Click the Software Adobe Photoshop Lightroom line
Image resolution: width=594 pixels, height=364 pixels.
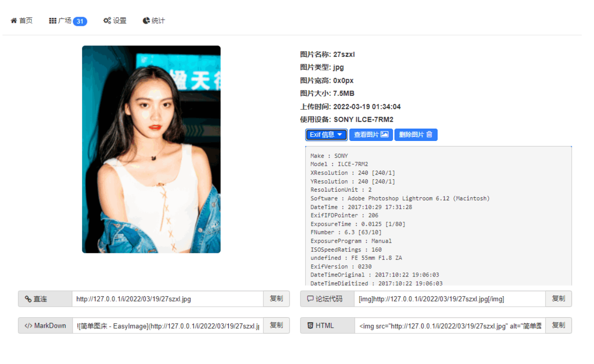(400, 198)
